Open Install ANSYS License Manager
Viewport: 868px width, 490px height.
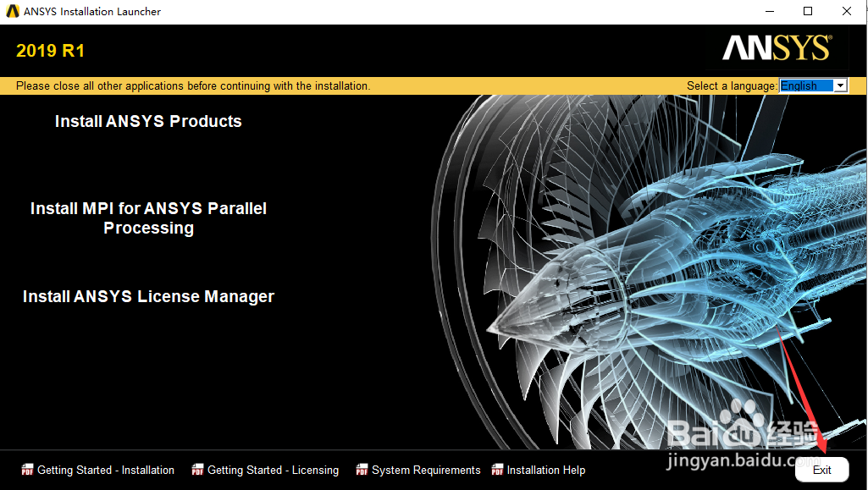tap(148, 296)
